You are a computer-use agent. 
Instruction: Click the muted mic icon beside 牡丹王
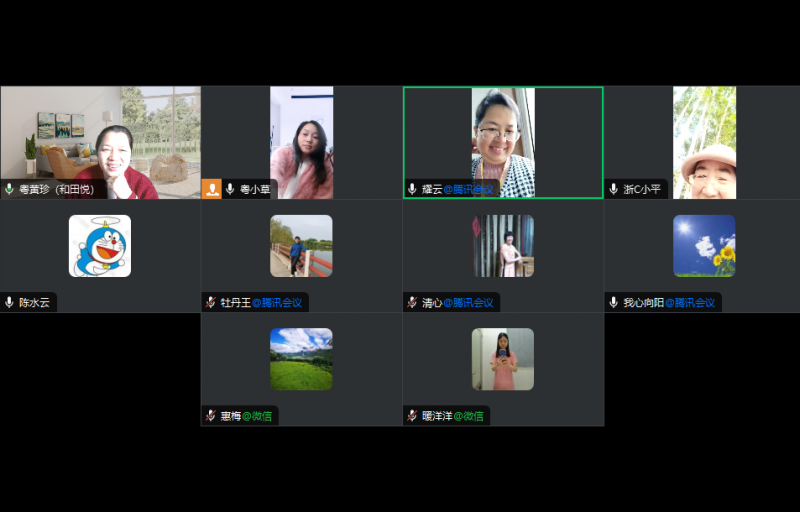[x=211, y=302]
